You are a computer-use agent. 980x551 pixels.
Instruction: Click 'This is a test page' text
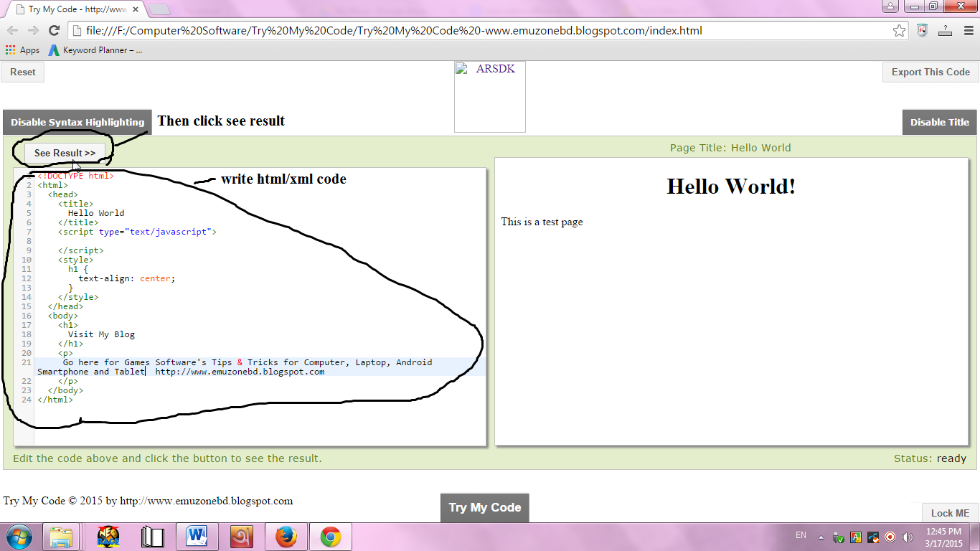(542, 222)
